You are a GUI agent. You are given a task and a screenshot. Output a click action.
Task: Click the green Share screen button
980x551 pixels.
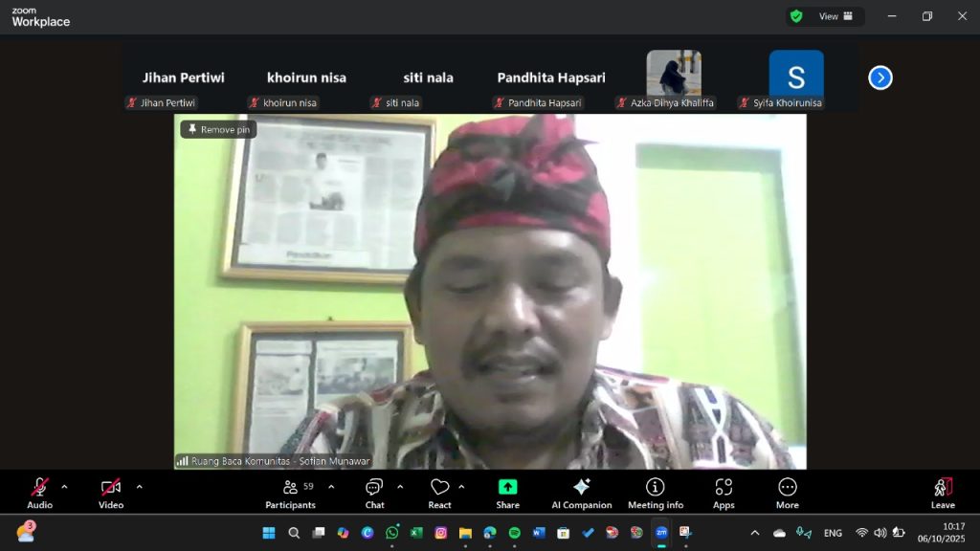coord(507,492)
